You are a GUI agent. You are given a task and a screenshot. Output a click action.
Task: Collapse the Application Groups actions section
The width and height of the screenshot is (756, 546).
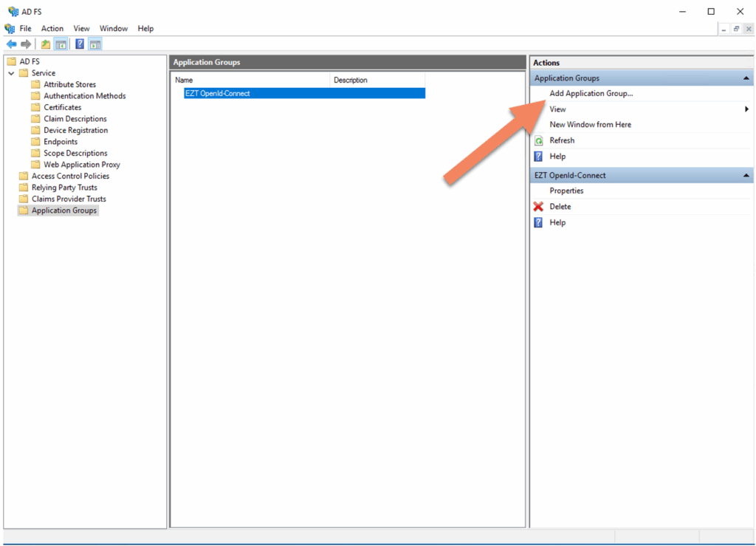tap(746, 78)
